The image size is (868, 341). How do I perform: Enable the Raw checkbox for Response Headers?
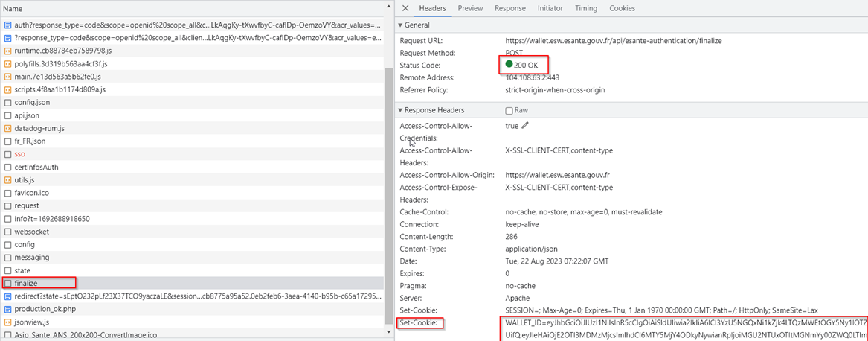509,110
